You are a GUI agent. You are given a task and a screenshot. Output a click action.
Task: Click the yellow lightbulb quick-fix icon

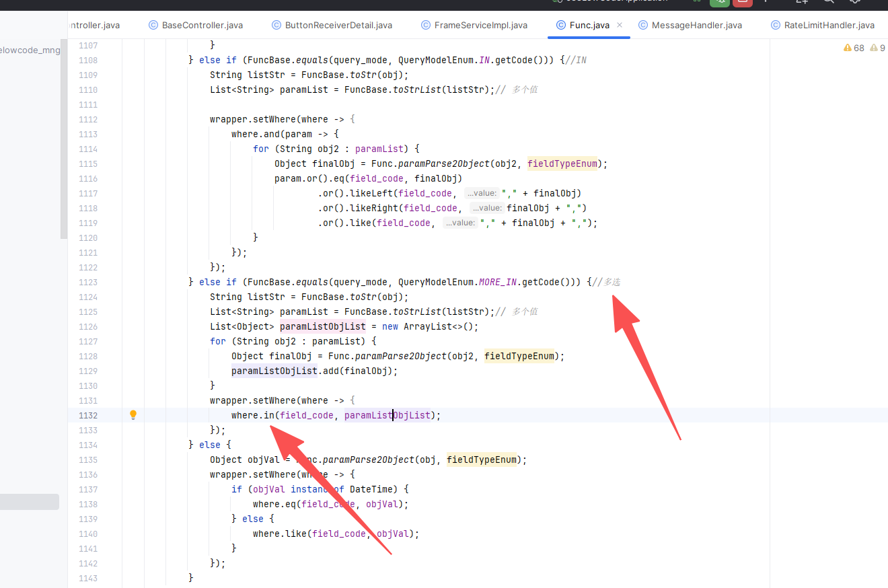[x=133, y=415]
